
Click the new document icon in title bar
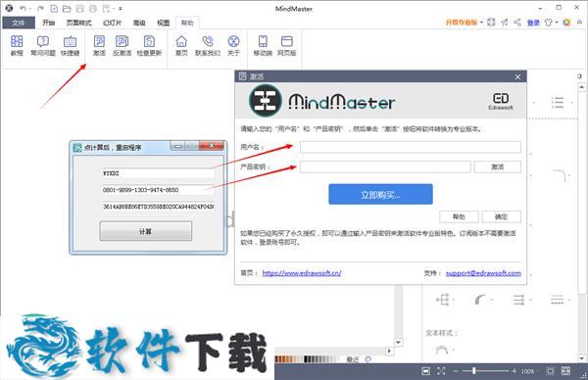54,8
